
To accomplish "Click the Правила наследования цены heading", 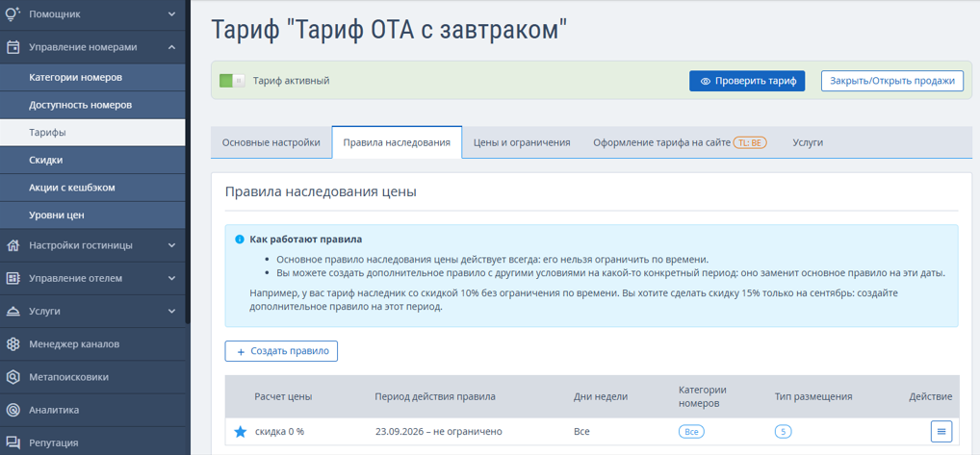I will 321,191.
